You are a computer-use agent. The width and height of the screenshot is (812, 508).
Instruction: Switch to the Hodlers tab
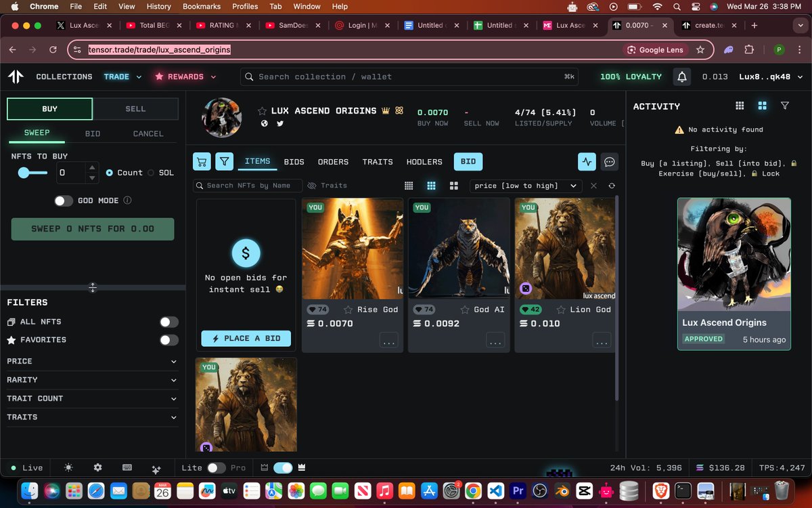(x=424, y=162)
